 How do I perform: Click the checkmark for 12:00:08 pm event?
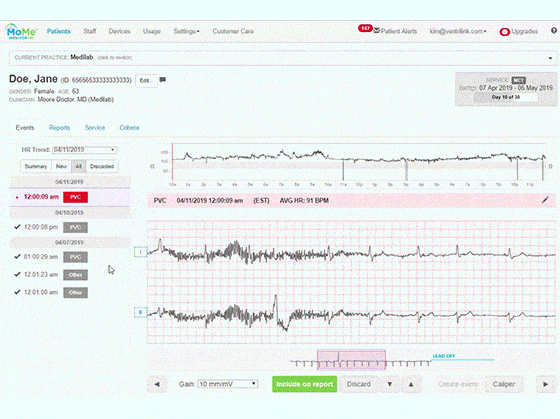[x=17, y=227]
